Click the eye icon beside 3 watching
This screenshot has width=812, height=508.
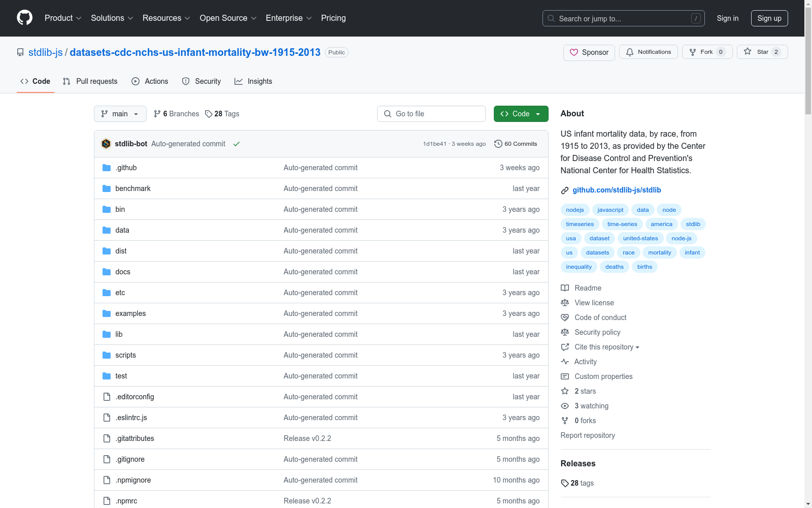(x=565, y=406)
